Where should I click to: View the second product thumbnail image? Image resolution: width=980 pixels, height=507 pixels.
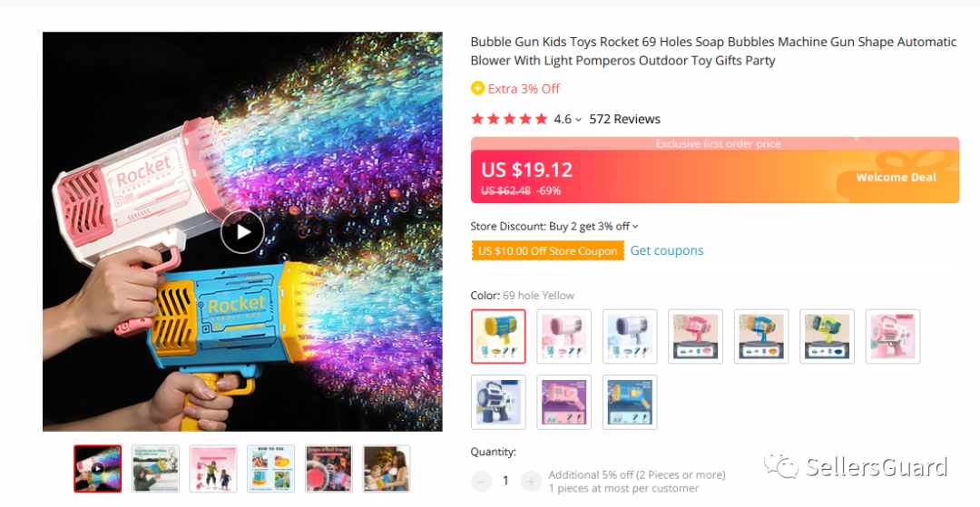click(x=156, y=468)
